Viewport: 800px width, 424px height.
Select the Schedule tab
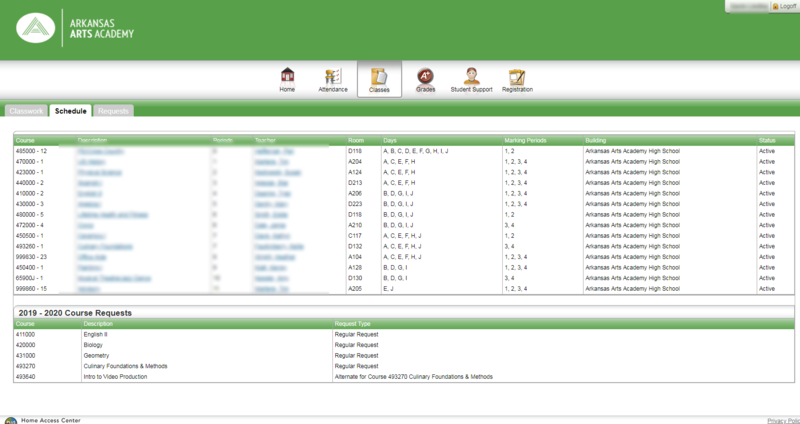pyautogui.click(x=71, y=111)
